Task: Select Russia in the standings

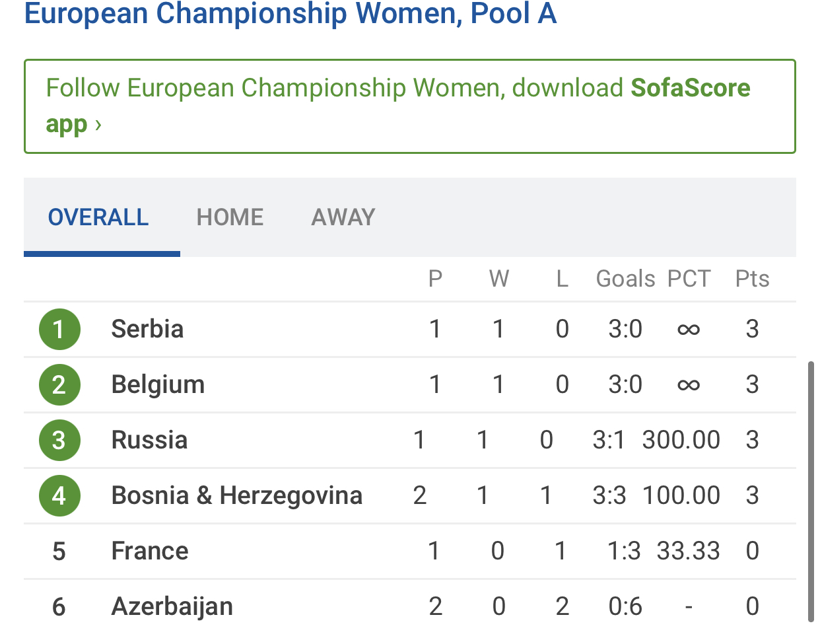Action: (149, 440)
